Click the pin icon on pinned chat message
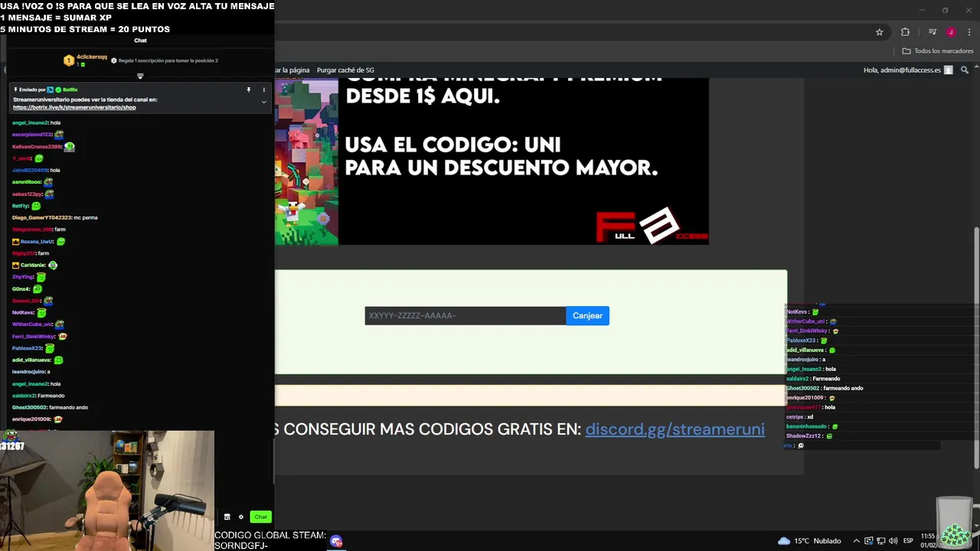Screen dimensions: 980x551 coord(248,90)
